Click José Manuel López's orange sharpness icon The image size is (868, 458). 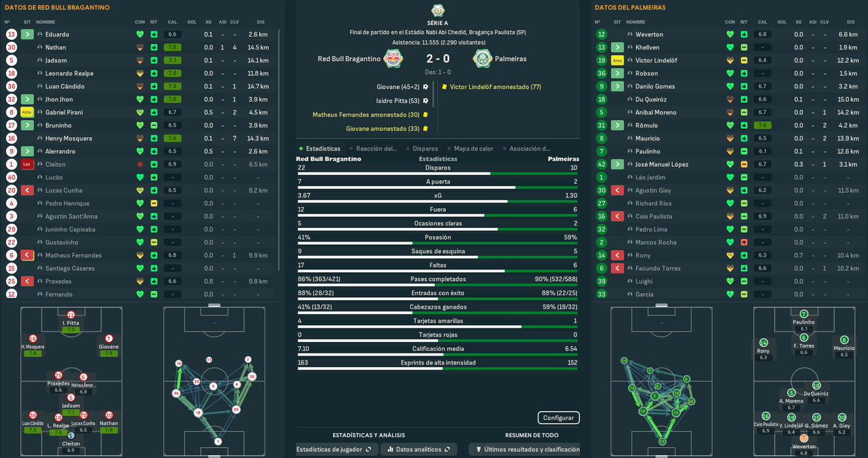(744, 164)
